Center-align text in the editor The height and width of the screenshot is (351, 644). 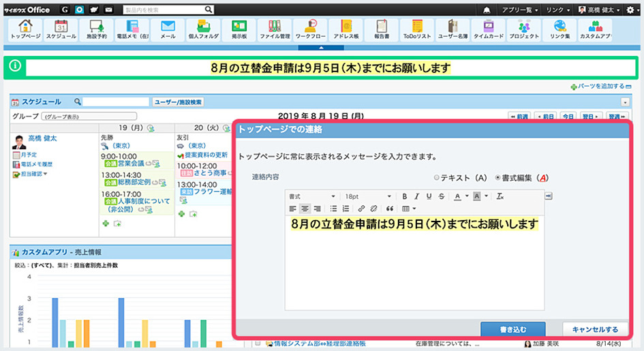click(304, 209)
